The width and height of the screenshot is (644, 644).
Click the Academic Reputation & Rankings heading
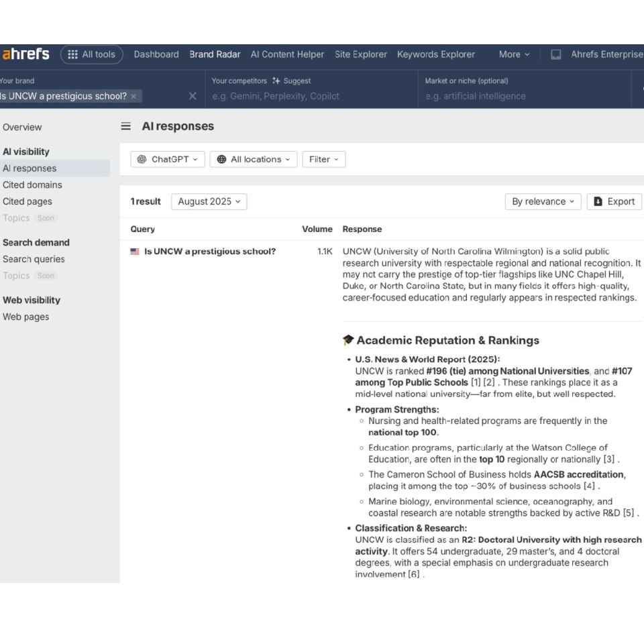447,341
